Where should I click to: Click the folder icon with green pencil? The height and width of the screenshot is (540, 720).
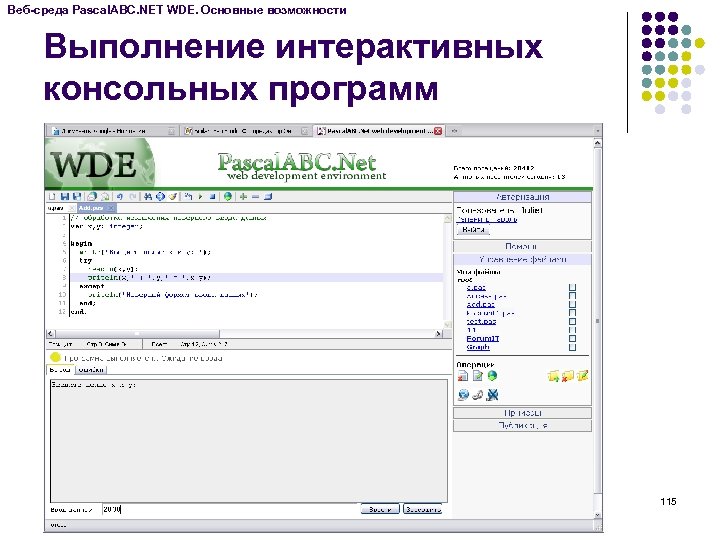click(x=583, y=376)
